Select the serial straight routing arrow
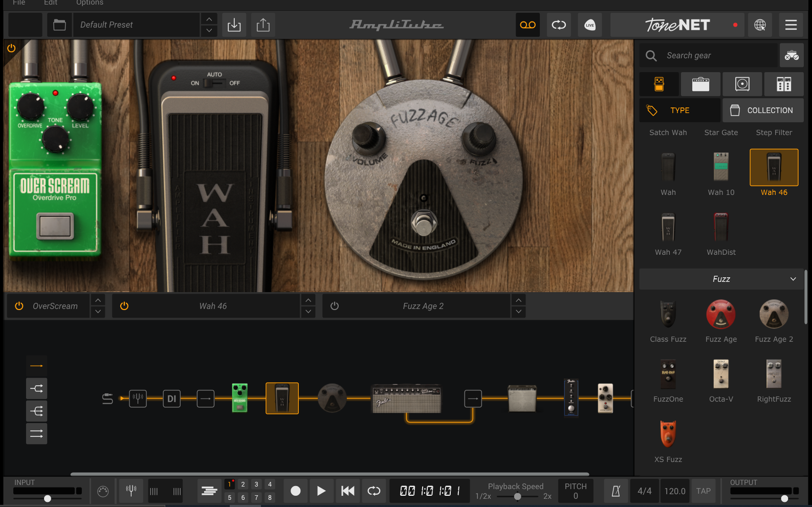 pos(36,366)
